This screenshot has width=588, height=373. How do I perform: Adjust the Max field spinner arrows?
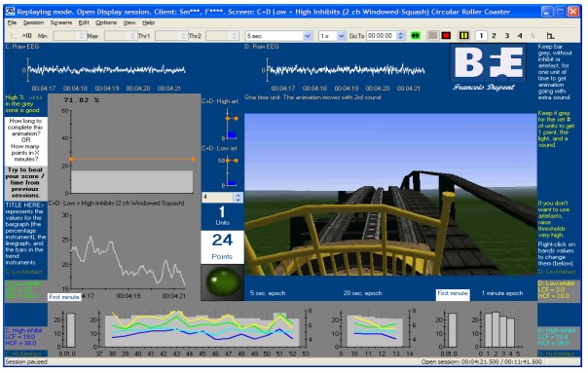pos(132,36)
